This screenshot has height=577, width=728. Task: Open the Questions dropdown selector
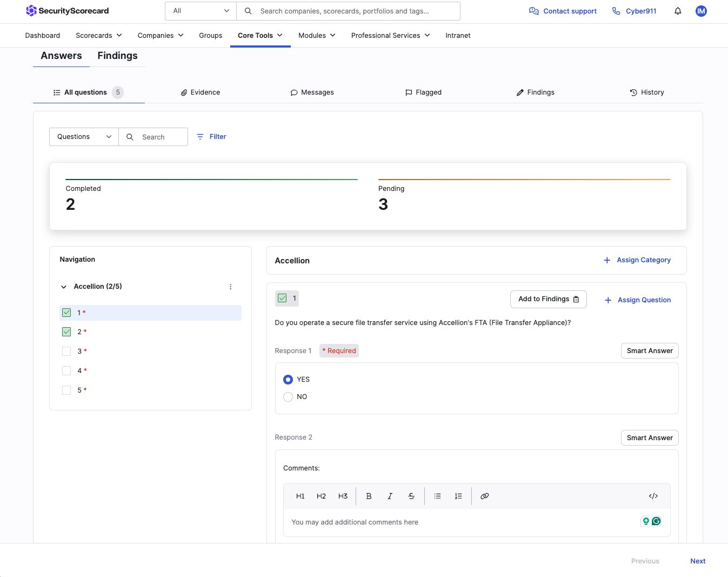coord(84,137)
